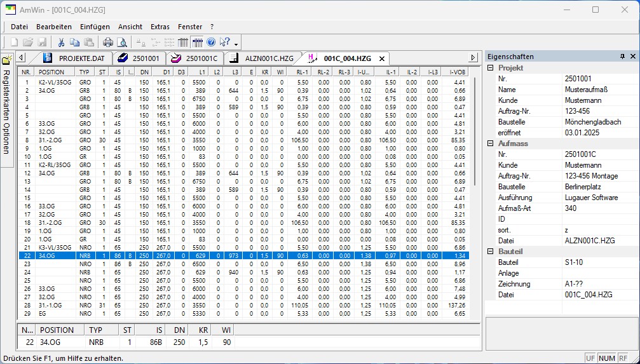640x364 pixels.
Task: Open the Datei menu
Action: [20, 27]
